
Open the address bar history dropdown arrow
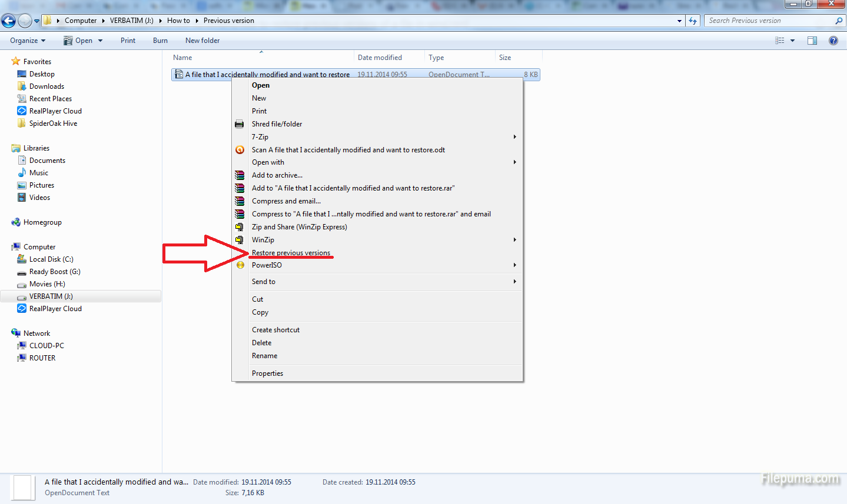pyautogui.click(x=679, y=21)
